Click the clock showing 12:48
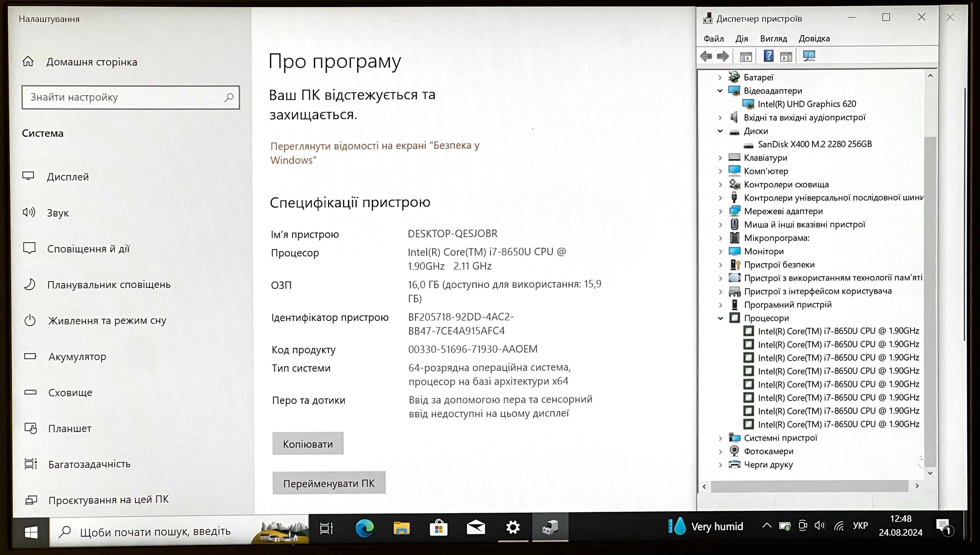This screenshot has height=555, width=980. (900, 518)
